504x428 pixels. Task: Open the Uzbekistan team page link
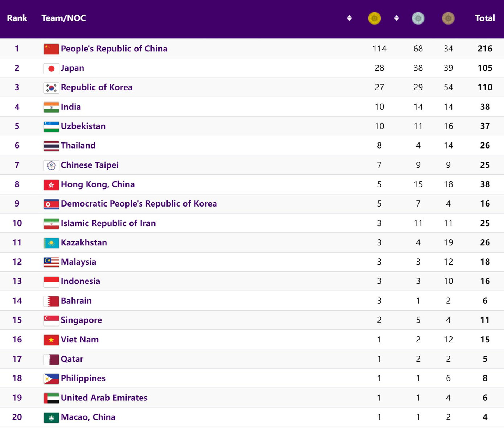click(x=83, y=126)
